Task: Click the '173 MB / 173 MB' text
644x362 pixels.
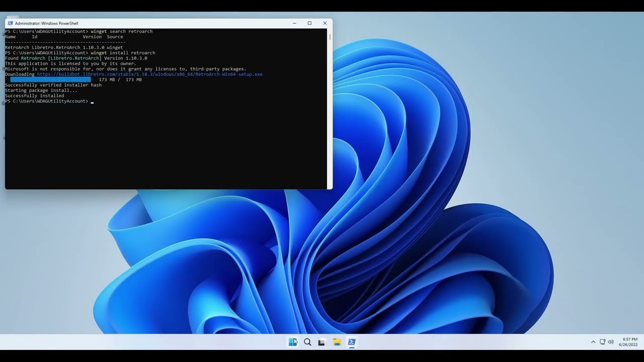Action: [120, 79]
